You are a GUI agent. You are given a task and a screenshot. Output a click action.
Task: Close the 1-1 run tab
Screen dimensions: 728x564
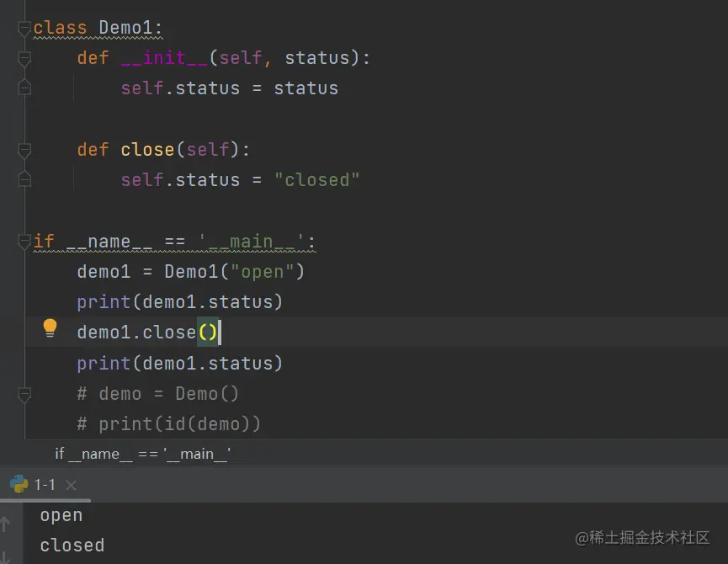(x=71, y=485)
